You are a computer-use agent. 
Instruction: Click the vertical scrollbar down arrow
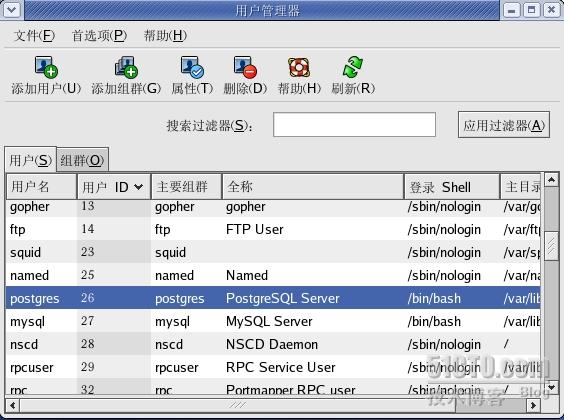click(551, 387)
